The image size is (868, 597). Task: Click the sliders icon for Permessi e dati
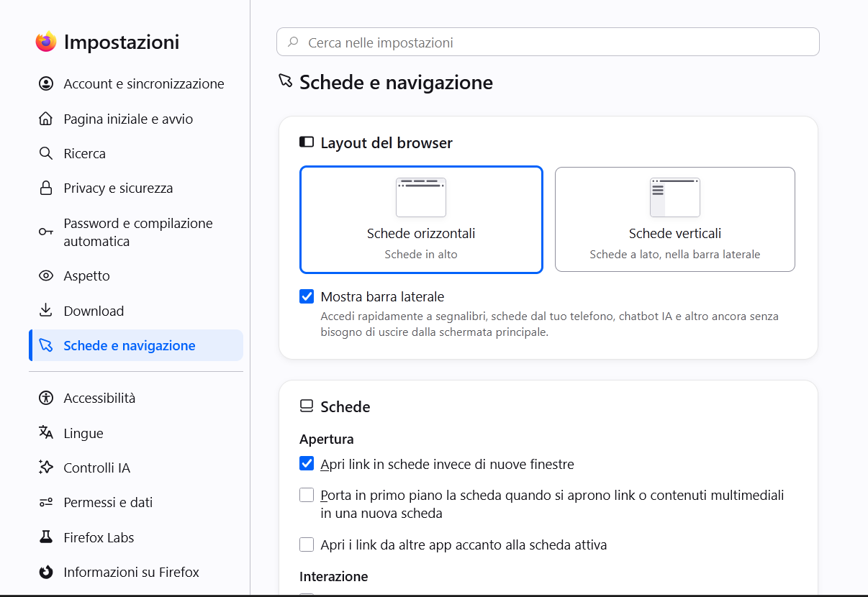[46, 503]
